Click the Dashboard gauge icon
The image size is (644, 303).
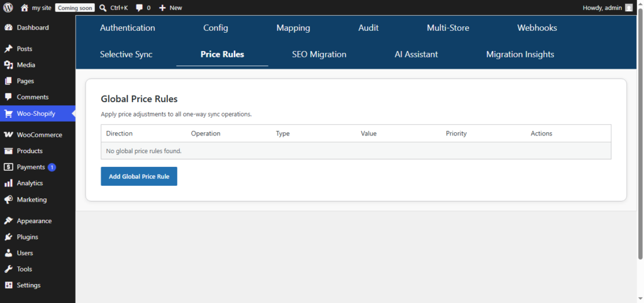(x=8, y=28)
